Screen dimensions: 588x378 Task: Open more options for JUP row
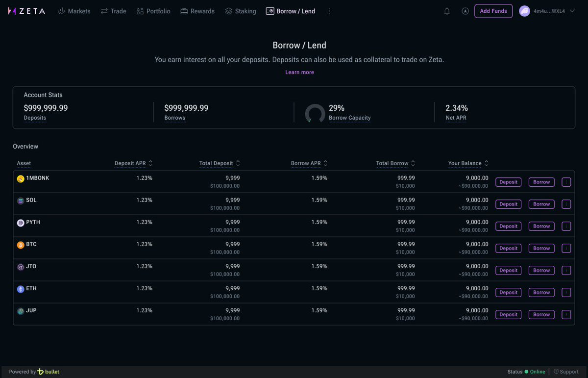[566, 314]
